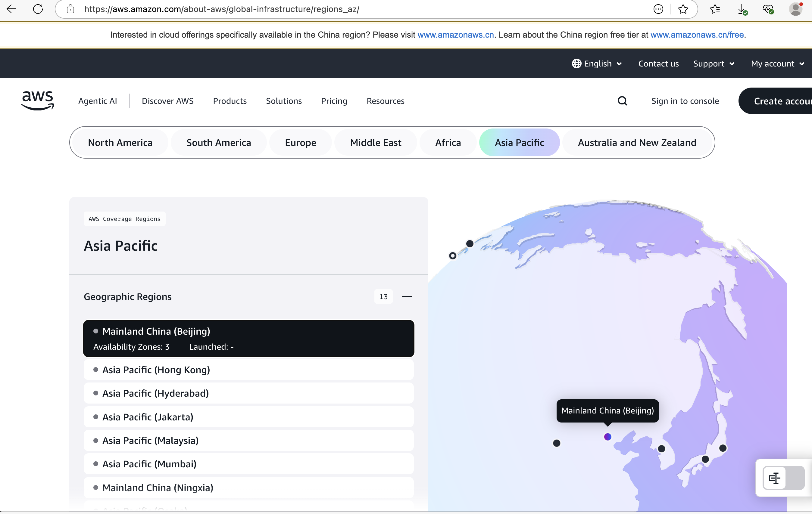The width and height of the screenshot is (812, 514).
Task: Click the Asia Pacific panel heading
Action: click(120, 246)
